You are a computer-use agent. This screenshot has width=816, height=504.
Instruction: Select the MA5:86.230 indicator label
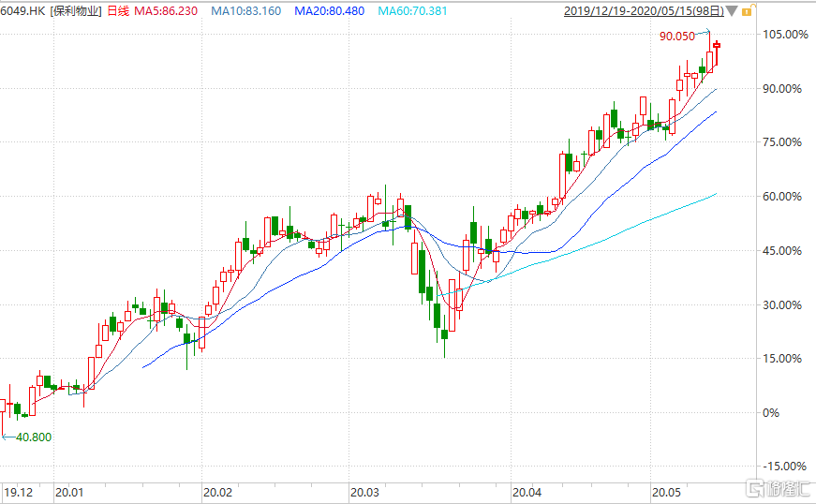167,11
